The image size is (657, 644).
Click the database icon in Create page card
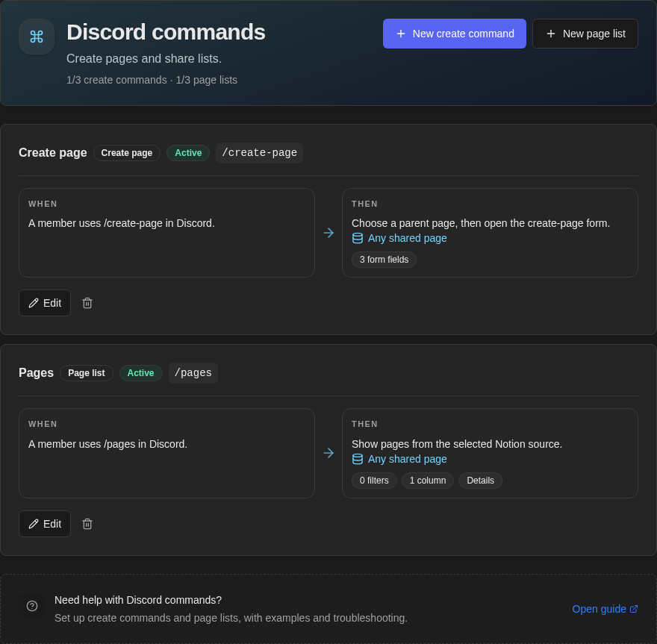point(358,238)
